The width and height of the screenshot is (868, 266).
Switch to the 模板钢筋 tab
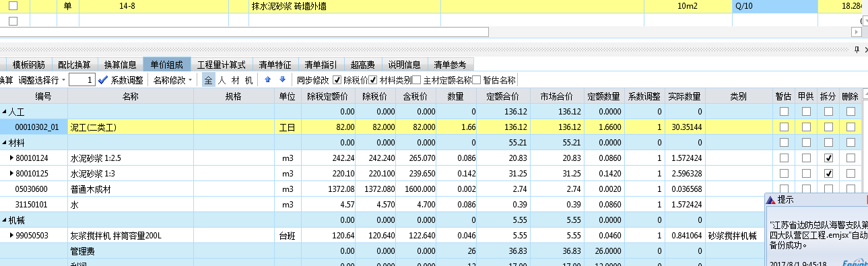coord(28,65)
